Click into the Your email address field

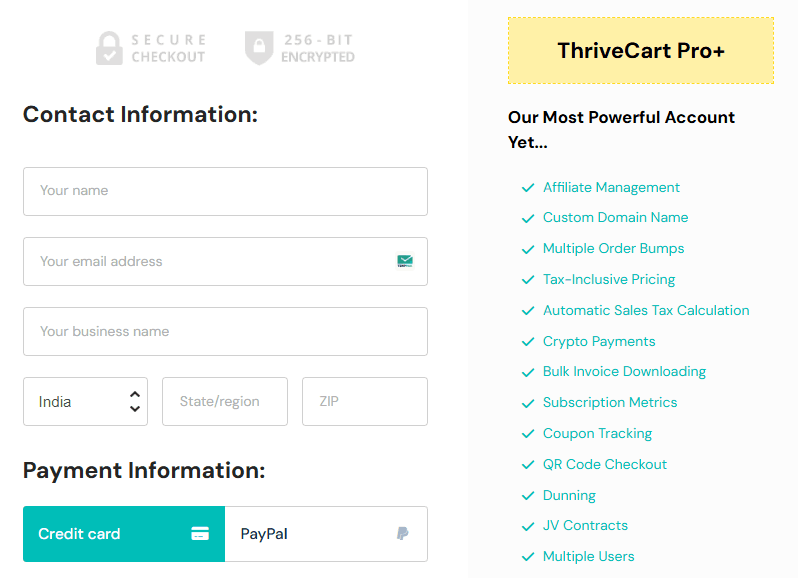[210, 262]
